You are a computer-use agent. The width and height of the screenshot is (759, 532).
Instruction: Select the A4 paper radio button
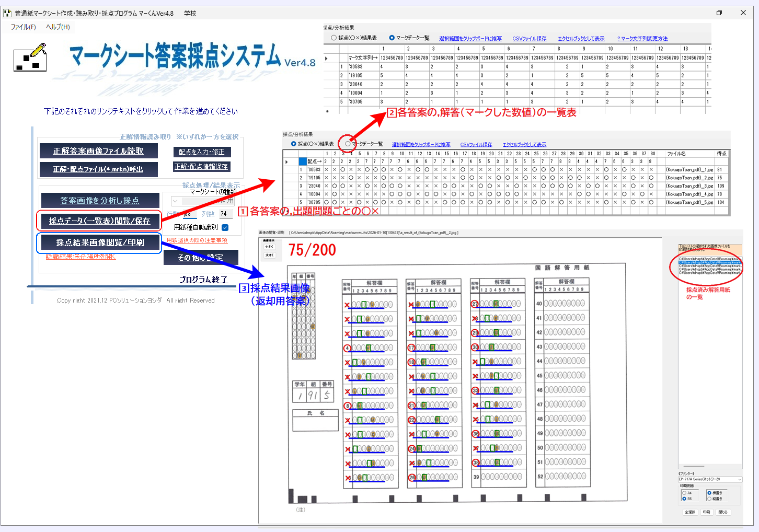(x=684, y=493)
